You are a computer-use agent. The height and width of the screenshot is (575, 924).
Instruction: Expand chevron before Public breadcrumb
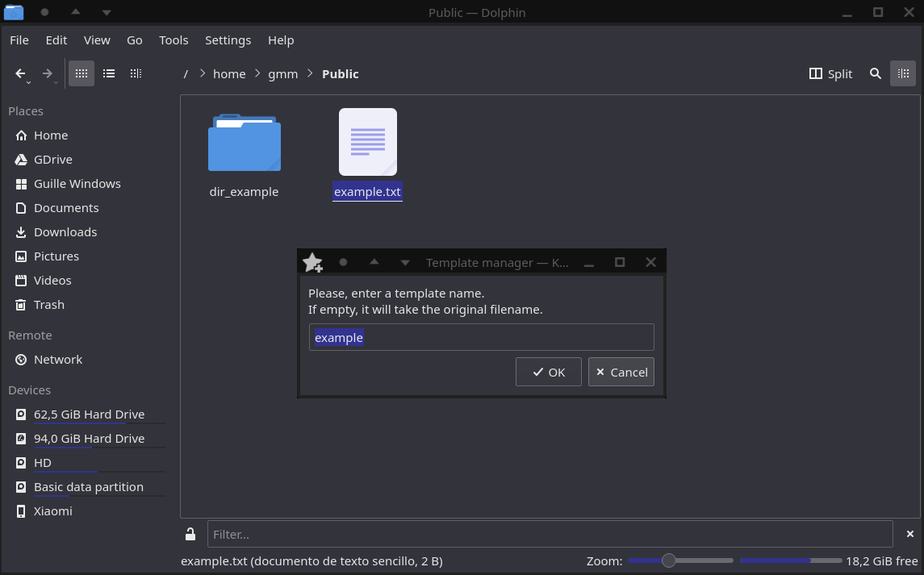point(310,73)
